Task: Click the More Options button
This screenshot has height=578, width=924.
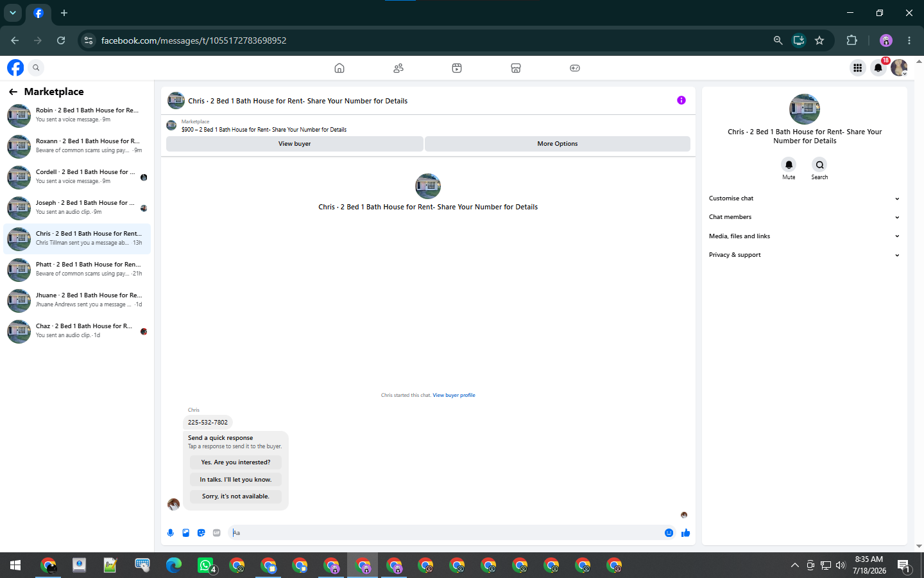Action: coord(558,144)
